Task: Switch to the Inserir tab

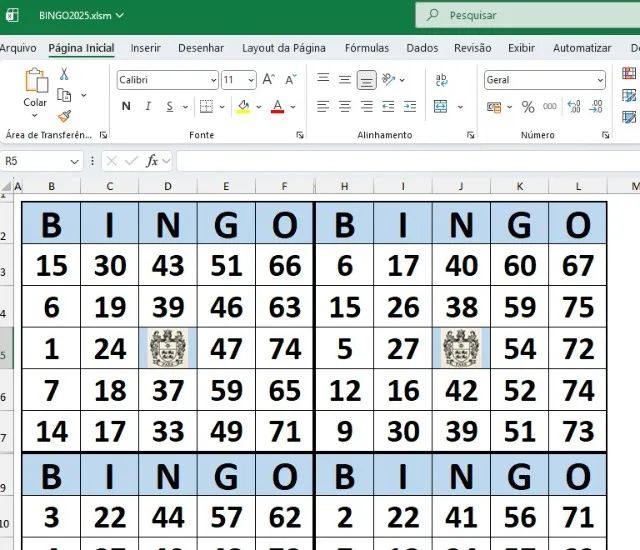Action: tap(146, 48)
